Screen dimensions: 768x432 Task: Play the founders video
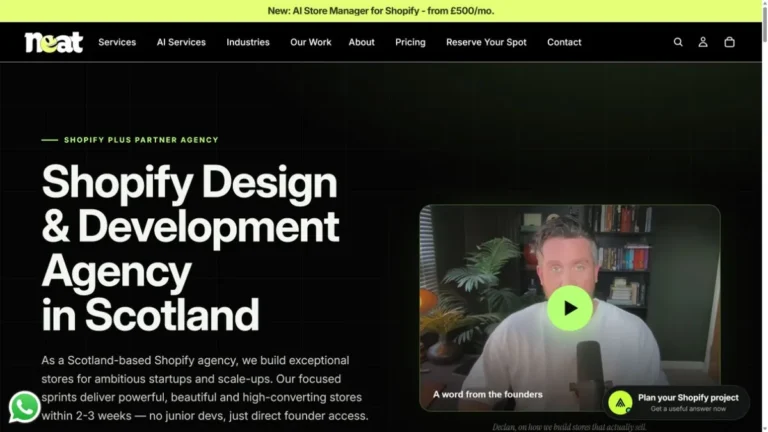(570, 308)
